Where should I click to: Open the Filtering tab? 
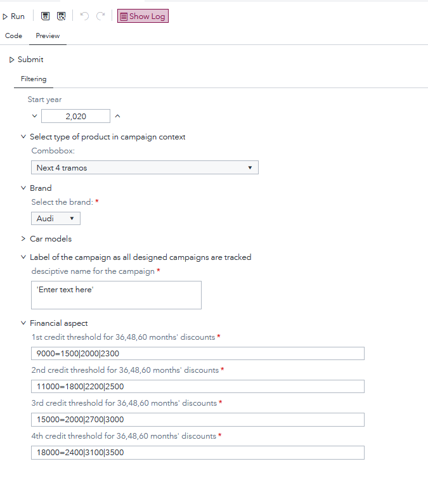34,79
